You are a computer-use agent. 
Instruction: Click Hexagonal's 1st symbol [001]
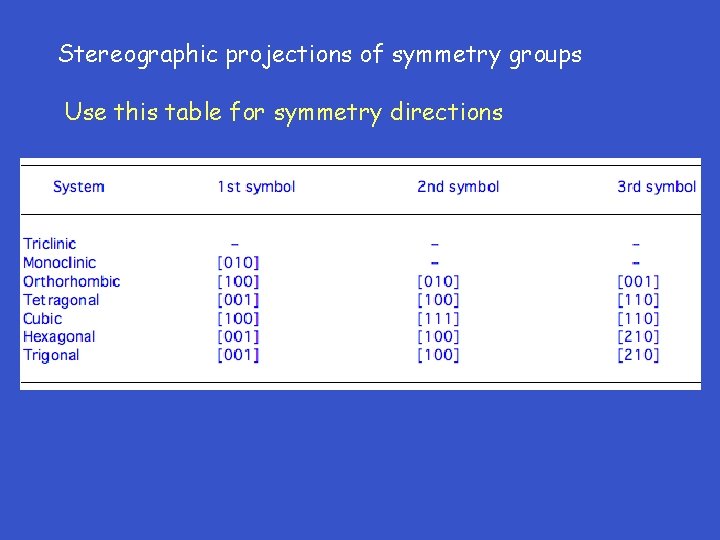[x=238, y=337]
